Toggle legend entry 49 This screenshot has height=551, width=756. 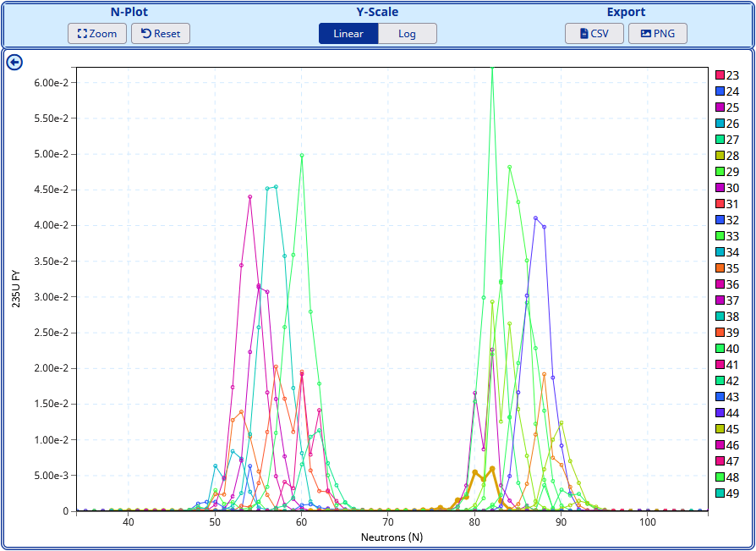727,493
